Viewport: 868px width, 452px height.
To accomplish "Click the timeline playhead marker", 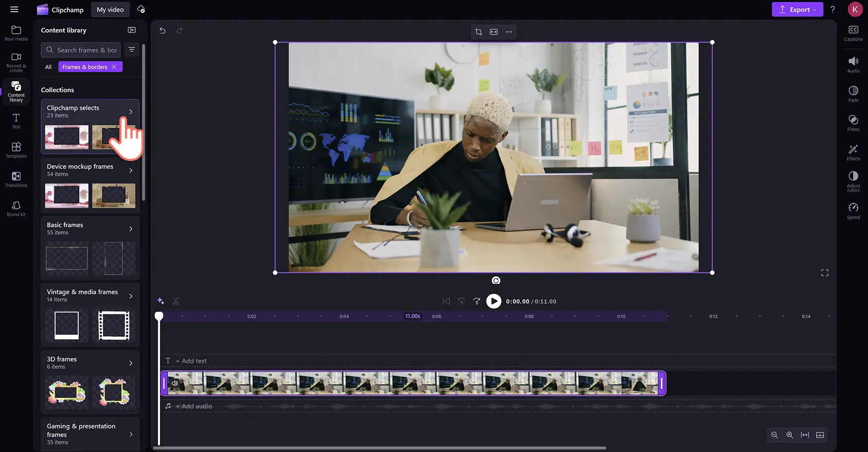I will (159, 316).
